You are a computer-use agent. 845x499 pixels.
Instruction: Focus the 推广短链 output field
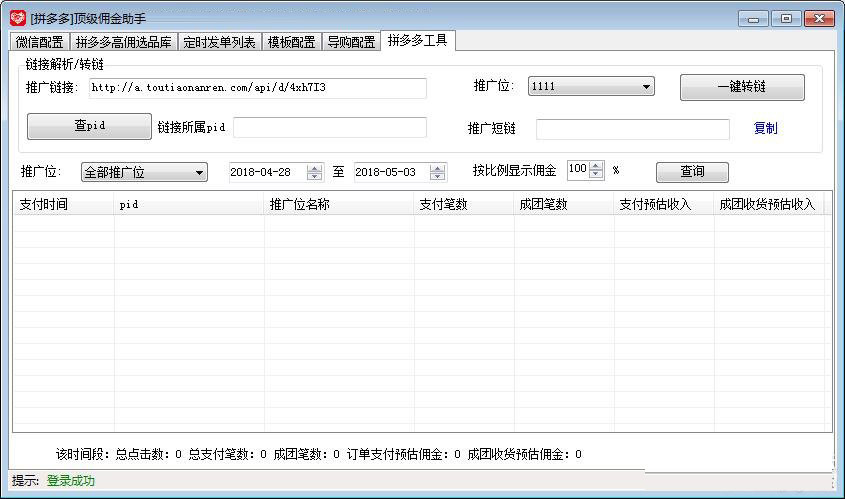[x=632, y=129]
